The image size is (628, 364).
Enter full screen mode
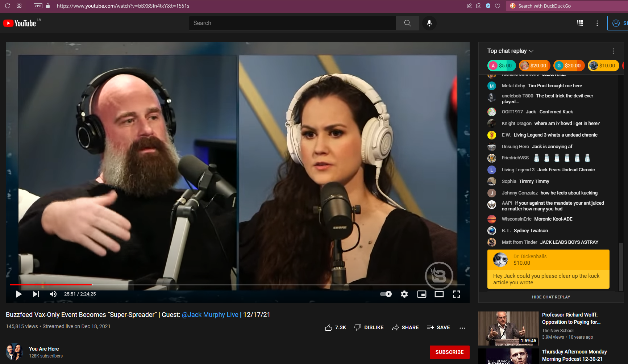tap(457, 294)
